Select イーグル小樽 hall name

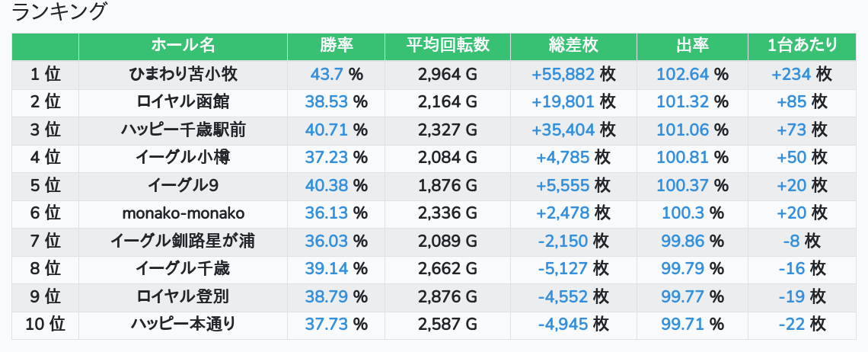click(183, 158)
